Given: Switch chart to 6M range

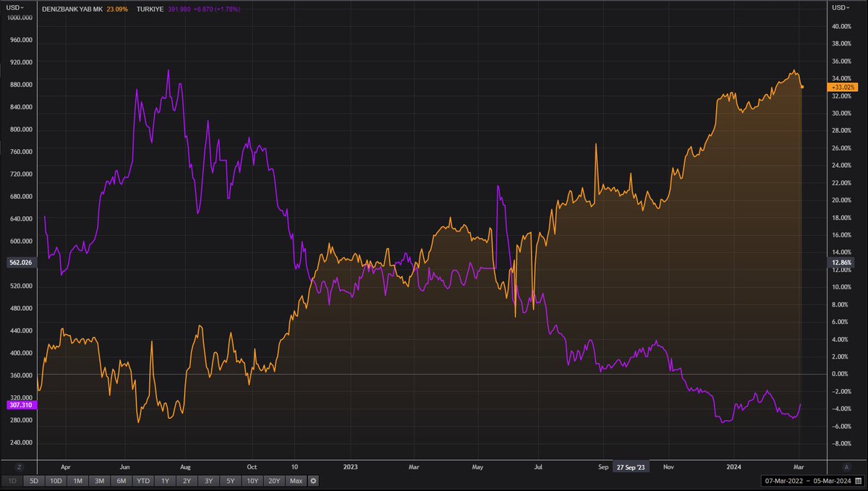Looking at the screenshot, I should (122, 481).
